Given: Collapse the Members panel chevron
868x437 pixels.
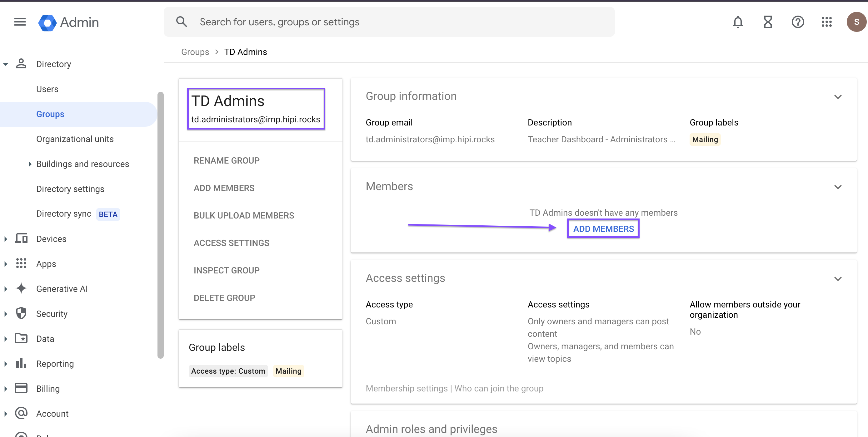Looking at the screenshot, I should click(838, 187).
